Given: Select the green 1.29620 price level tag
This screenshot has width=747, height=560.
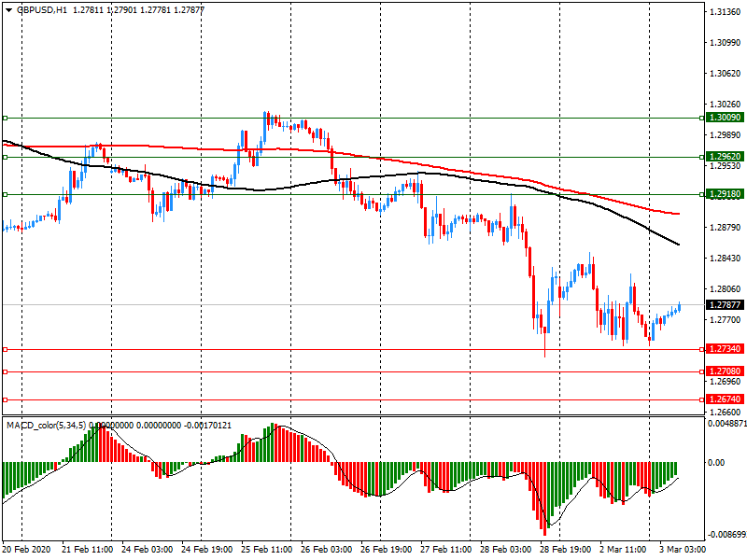Looking at the screenshot, I should click(725, 157).
